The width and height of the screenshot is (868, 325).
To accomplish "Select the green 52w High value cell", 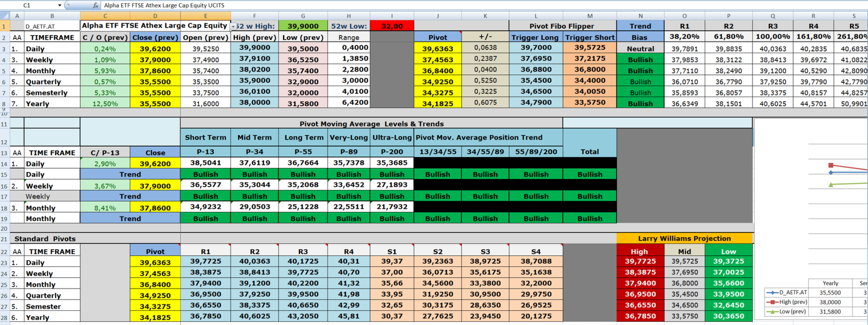I will [303, 26].
